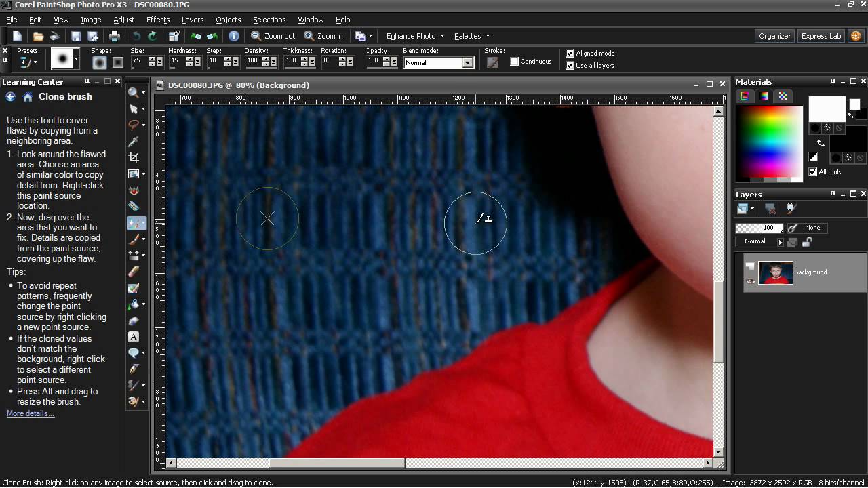This screenshot has width=868, height=488.
Task: Select the round brush shape
Action: coord(100,62)
